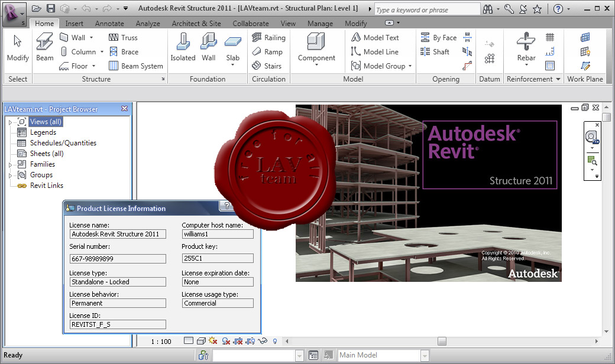Open the Floor dropdown arrow

click(x=94, y=66)
